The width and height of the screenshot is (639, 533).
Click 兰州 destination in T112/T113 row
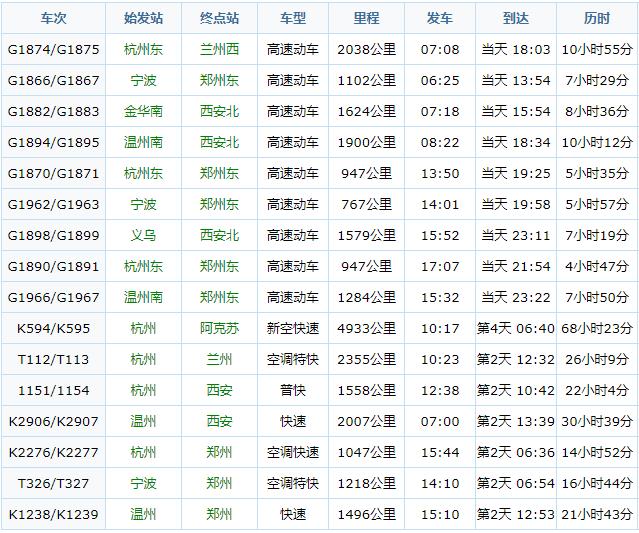point(219,359)
